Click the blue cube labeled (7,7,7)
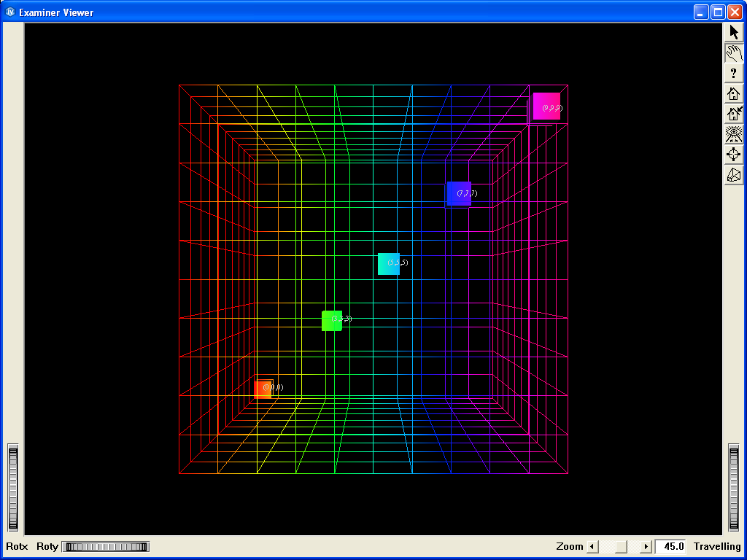747x560 pixels. pos(457,194)
